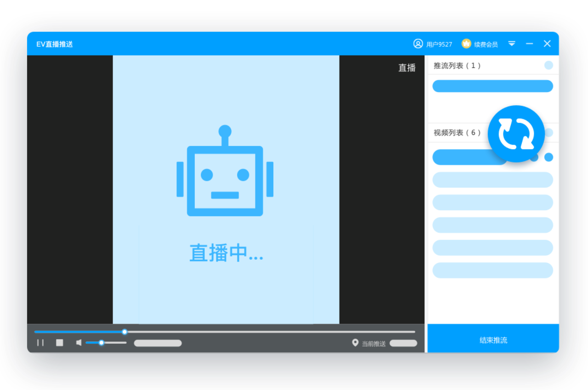588x390 pixels.
Task: Click the playback progress bar marker
Action: pos(124,332)
